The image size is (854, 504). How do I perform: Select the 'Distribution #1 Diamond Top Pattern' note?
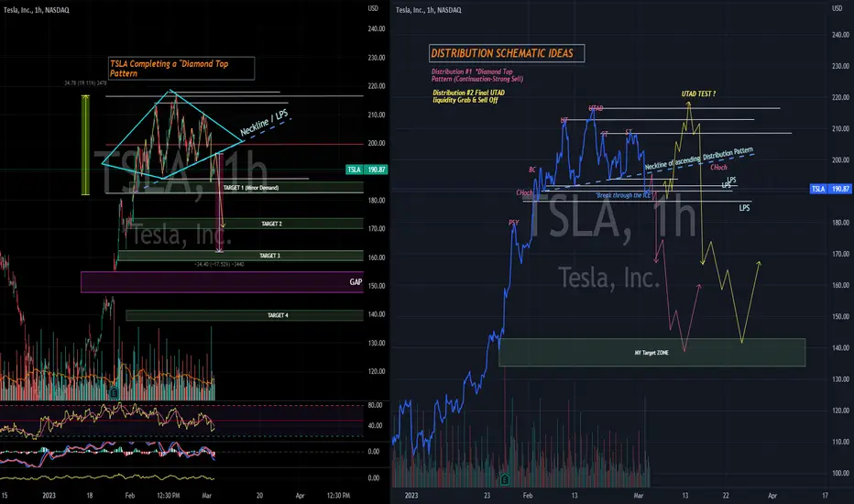[x=477, y=75]
